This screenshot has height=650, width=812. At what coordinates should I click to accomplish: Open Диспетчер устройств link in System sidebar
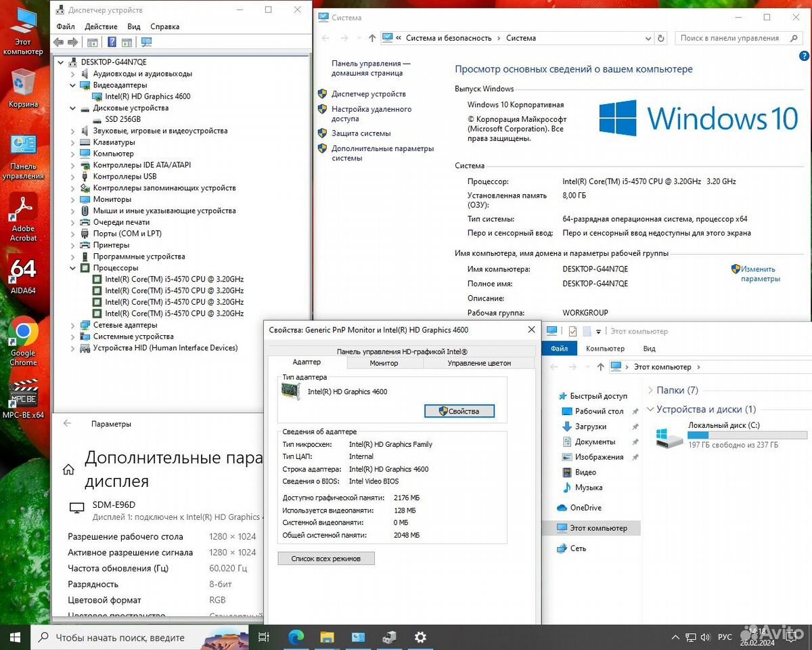369,94
